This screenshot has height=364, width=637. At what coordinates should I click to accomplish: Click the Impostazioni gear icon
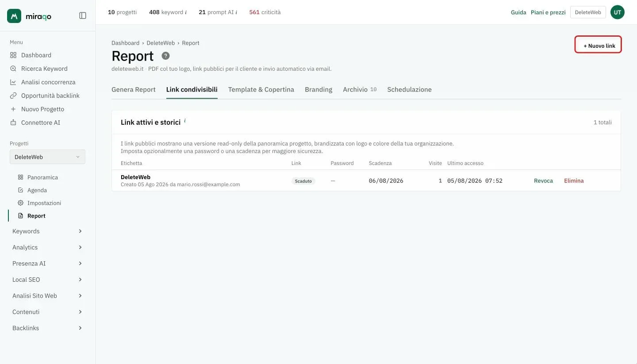[20, 203]
